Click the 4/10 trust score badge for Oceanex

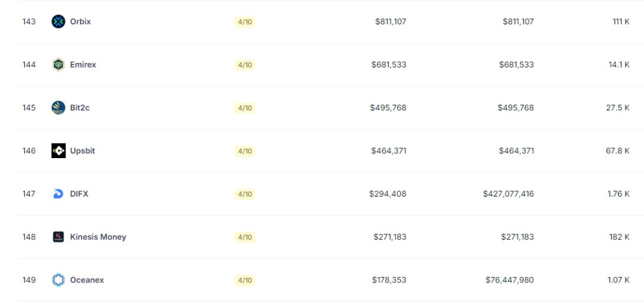(x=245, y=280)
